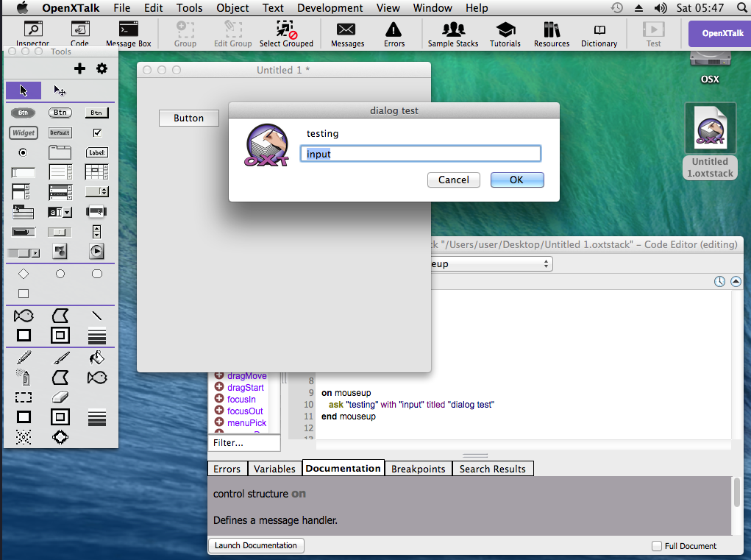
Task: Select the checkbox control in Tools palette
Action: (97, 132)
